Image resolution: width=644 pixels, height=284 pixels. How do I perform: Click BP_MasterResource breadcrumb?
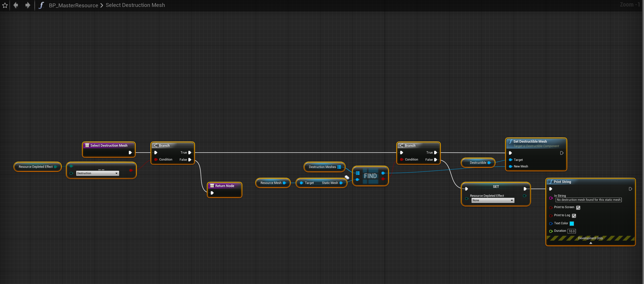[73, 5]
